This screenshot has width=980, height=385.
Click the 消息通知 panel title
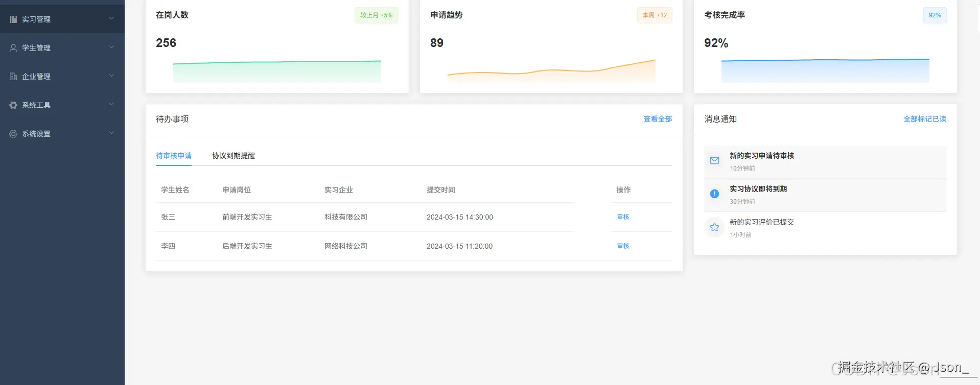click(x=720, y=119)
